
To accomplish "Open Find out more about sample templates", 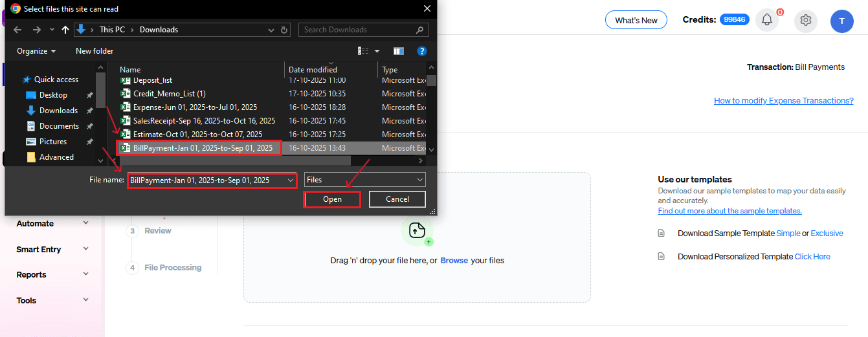I will 730,211.
